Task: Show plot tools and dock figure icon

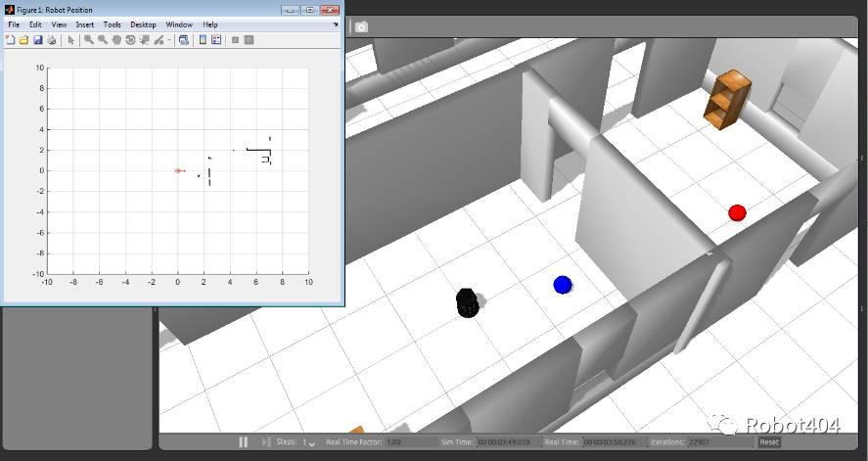Action: pos(250,40)
